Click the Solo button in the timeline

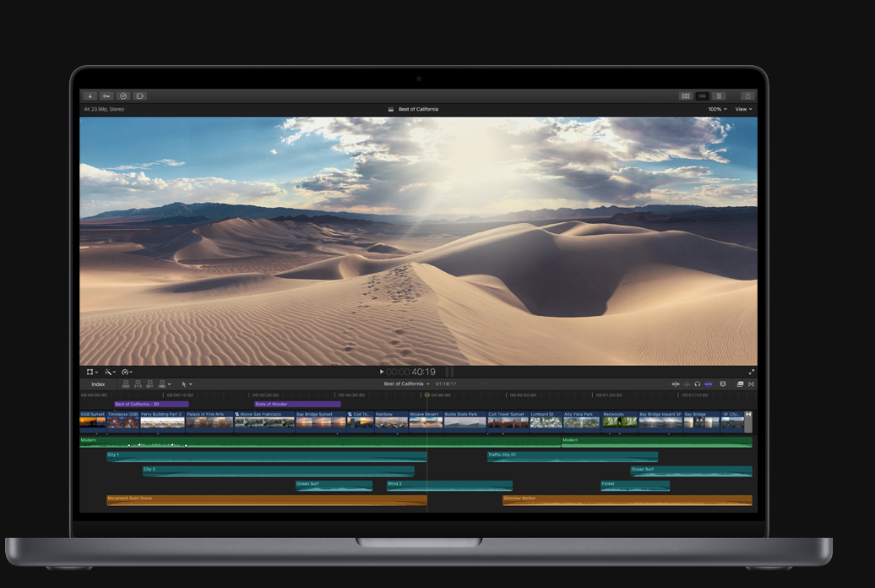(x=698, y=384)
